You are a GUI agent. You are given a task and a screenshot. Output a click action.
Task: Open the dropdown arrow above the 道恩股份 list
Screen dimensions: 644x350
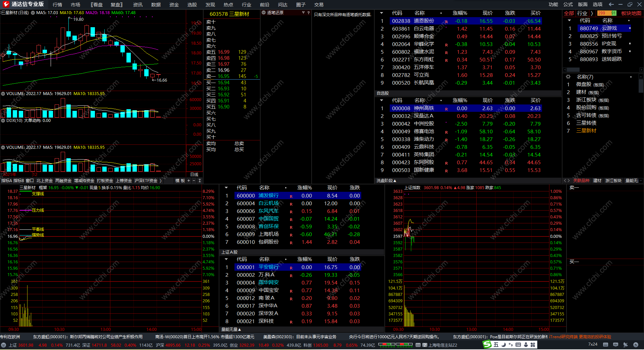click(x=381, y=13)
